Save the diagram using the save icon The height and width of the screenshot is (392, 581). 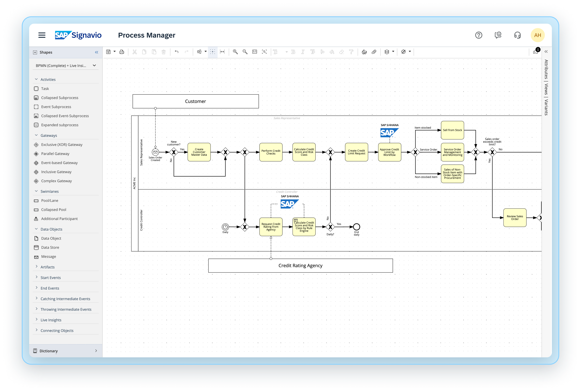click(108, 52)
